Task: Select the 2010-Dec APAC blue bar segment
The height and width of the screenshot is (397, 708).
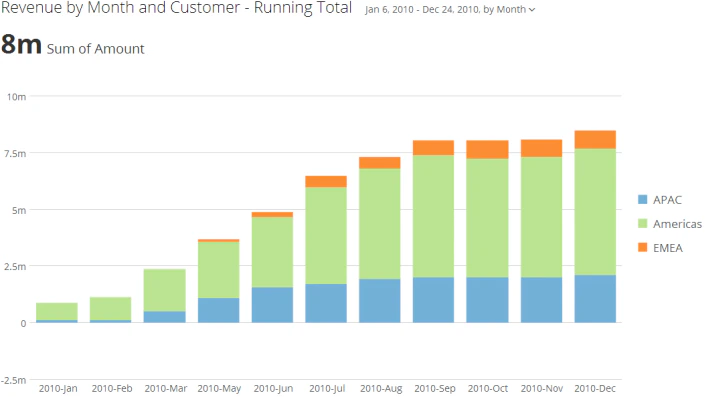Action: (595, 299)
